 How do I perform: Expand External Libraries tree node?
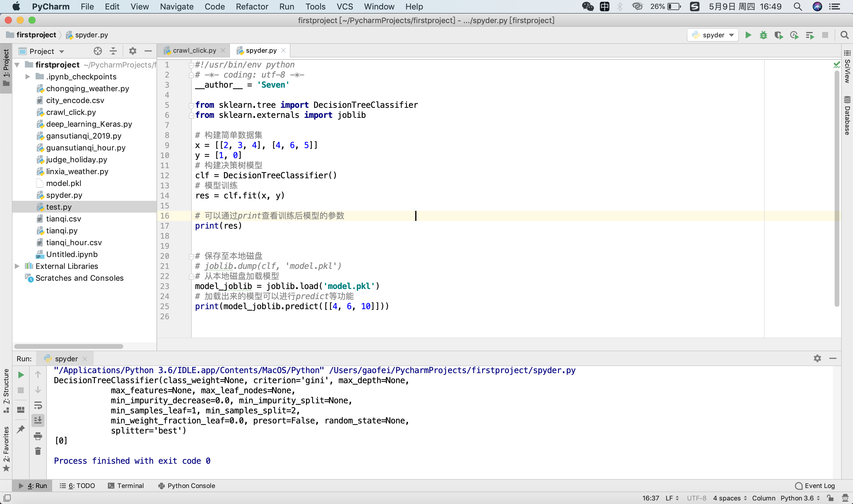tap(17, 266)
